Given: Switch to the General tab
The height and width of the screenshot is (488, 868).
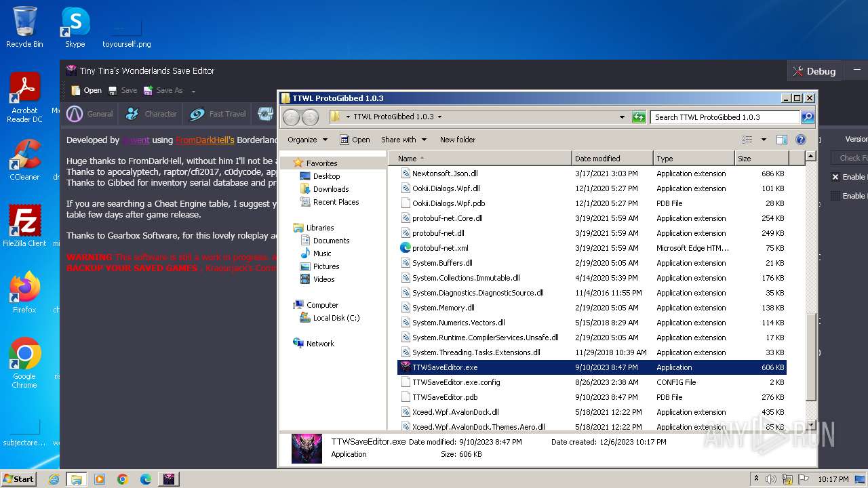Looking at the screenshot, I should tap(90, 114).
